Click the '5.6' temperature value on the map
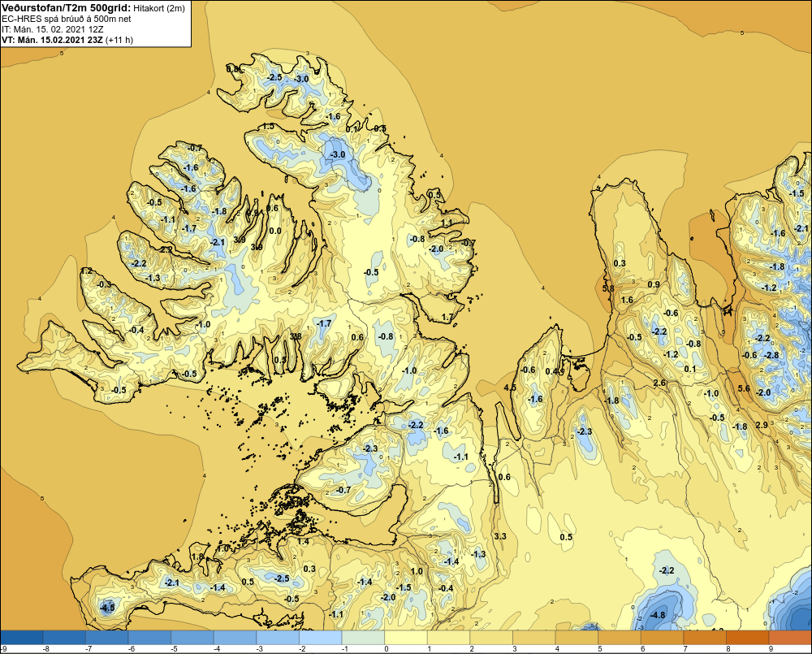Image resolution: width=812 pixels, height=654 pixels. point(744,388)
